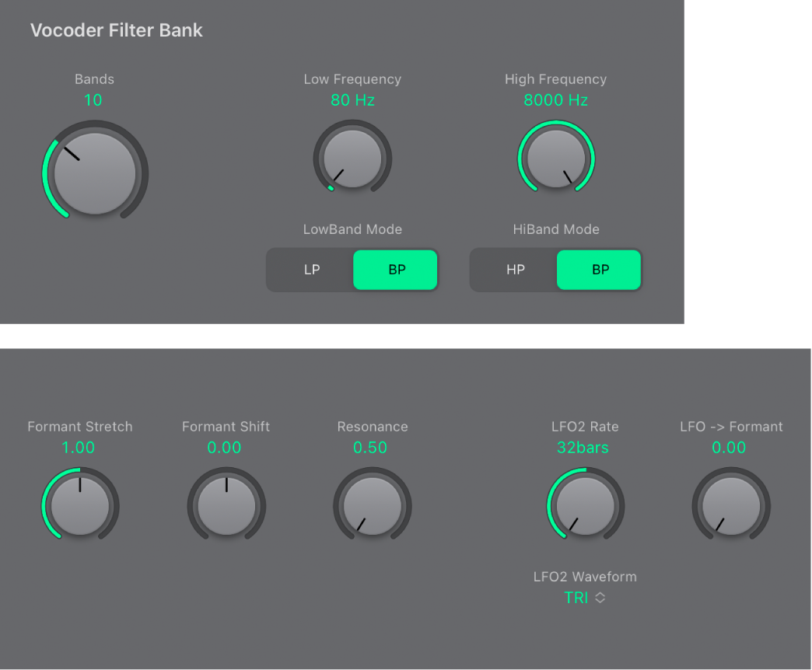Select BP for LowBand Mode

tap(395, 270)
